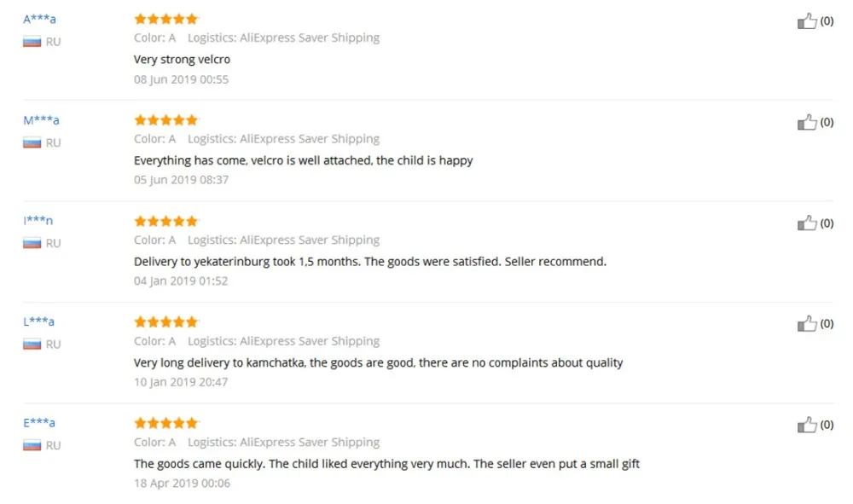Image resolution: width=853 pixels, height=504 pixels.
Task: Click thumbs-up on M***a's review
Action: [x=807, y=122]
